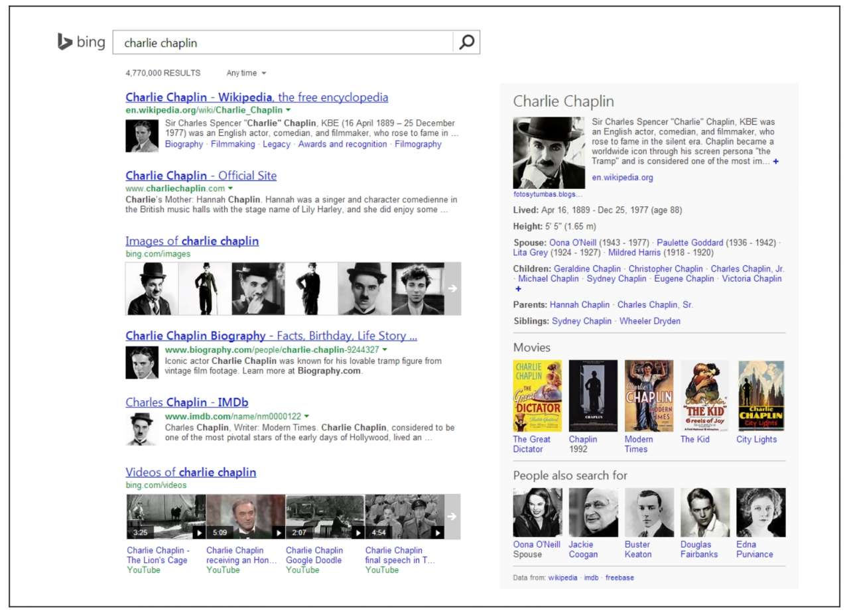This screenshot has height=616, width=849.
Task: Open imdb data source link at sidebar bottom
Action: pyautogui.click(x=591, y=578)
